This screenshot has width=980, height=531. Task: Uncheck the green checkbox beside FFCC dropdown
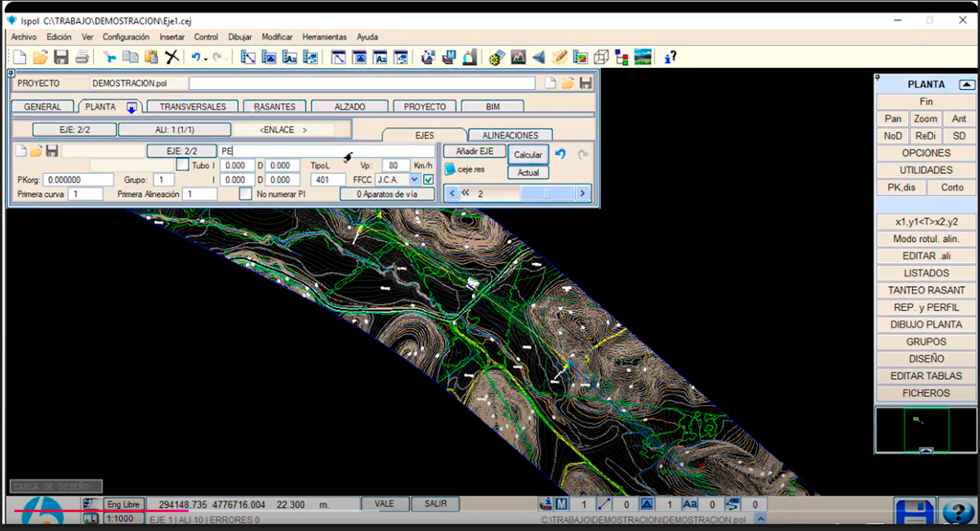[x=428, y=180]
